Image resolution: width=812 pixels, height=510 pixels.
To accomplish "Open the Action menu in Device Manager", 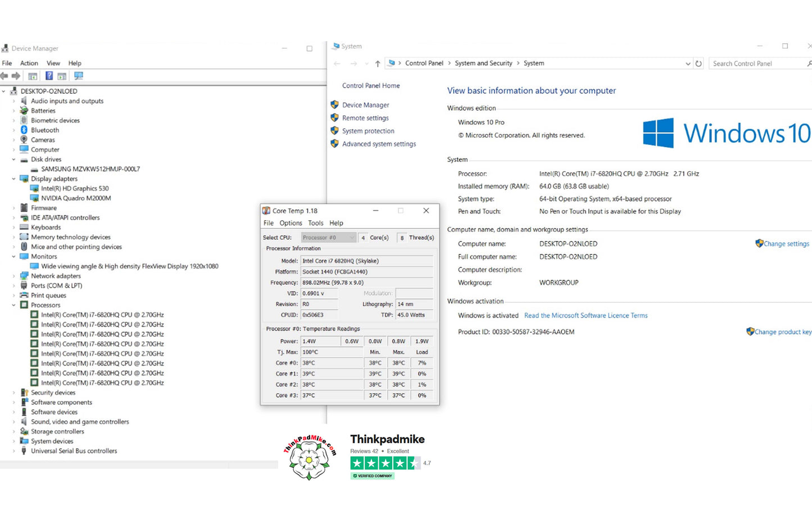I will click(29, 63).
